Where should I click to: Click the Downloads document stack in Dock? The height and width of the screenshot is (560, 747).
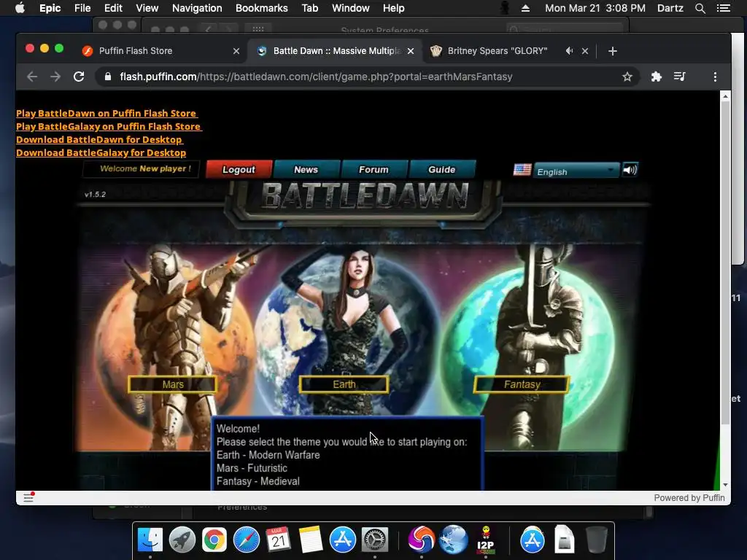coord(564,540)
